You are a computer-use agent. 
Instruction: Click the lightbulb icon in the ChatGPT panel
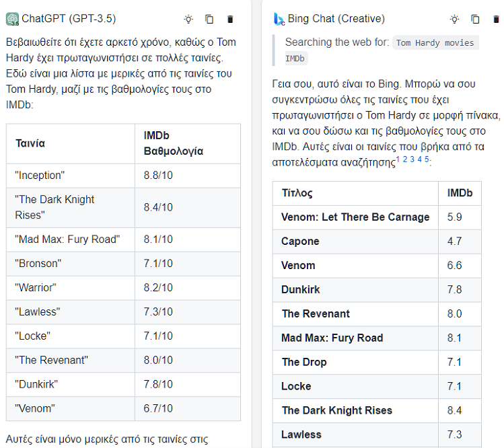tap(188, 20)
